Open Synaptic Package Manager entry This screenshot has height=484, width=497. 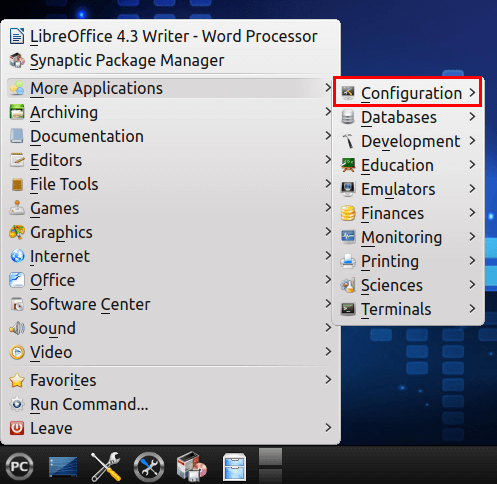point(170,60)
